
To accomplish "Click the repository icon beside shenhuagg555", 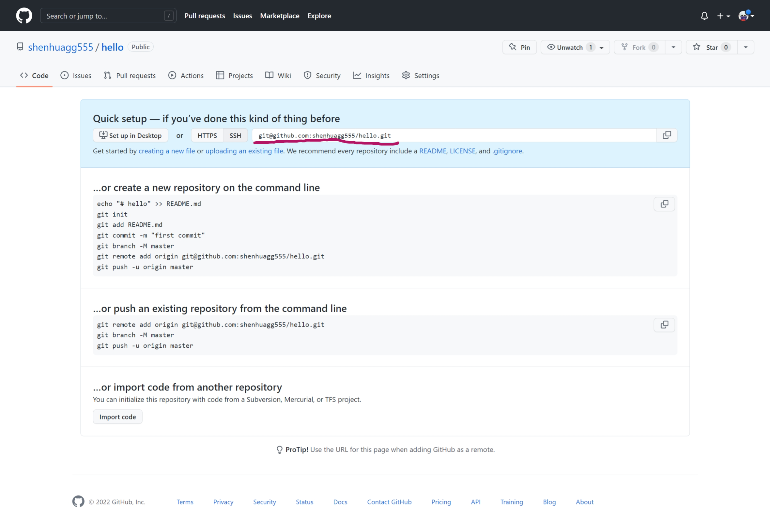I will point(20,47).
